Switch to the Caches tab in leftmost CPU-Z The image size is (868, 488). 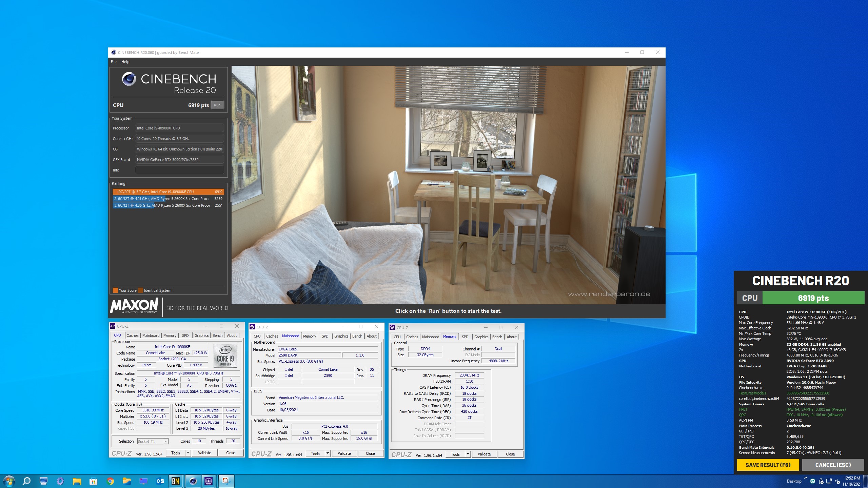(x=132, y=335)
